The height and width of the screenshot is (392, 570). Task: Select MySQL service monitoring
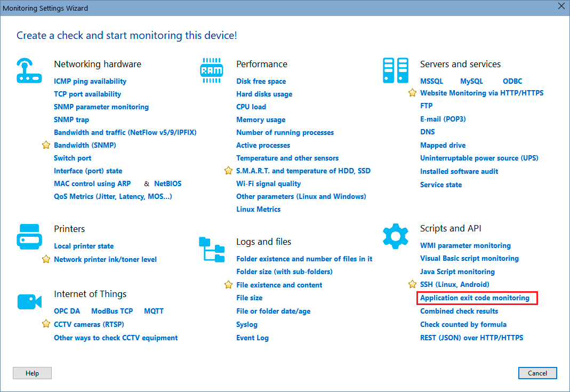pos(470,81)
